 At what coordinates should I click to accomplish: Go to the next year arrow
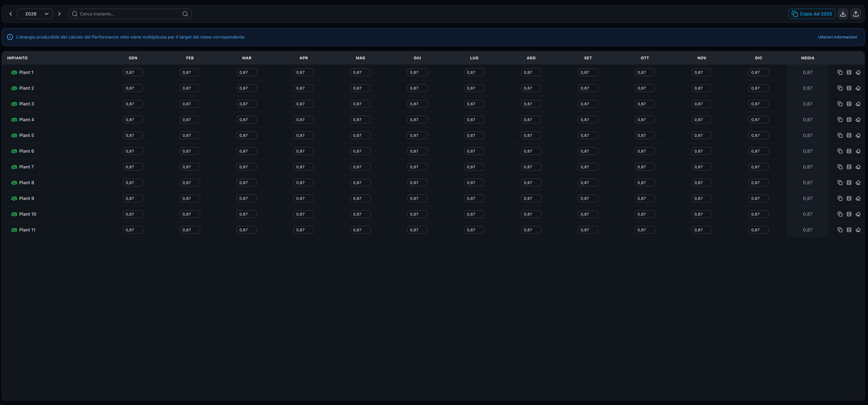[59, 14]
